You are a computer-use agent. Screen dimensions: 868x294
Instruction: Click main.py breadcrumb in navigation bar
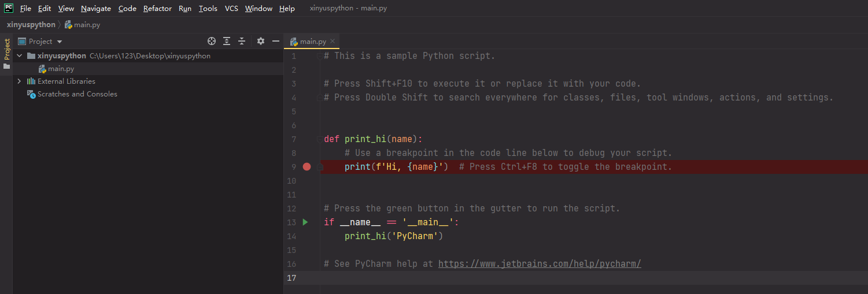click(82, 25)
